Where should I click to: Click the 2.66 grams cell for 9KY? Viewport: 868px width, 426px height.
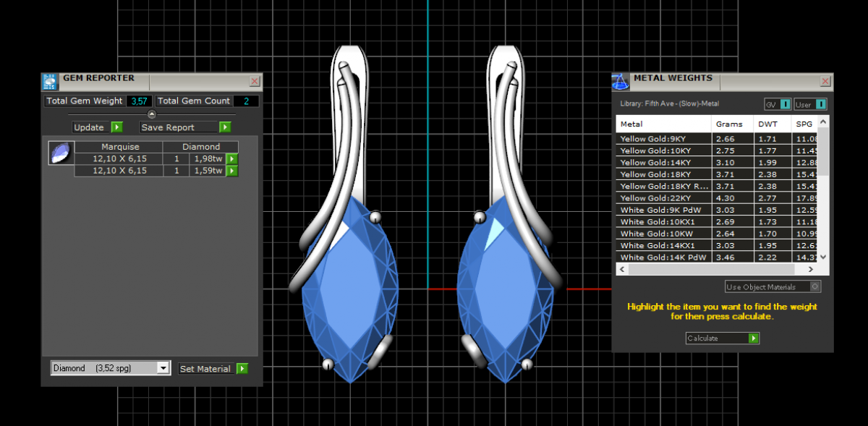(x=733, y=138)
